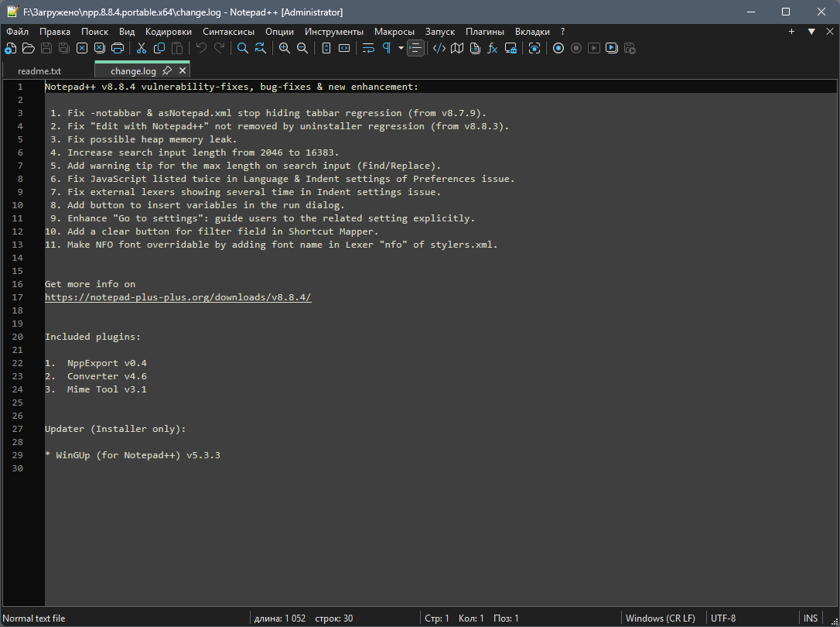Open the Replace dialog icon
The height and width of the screenshot is (627, 840).
coord(261,48)
